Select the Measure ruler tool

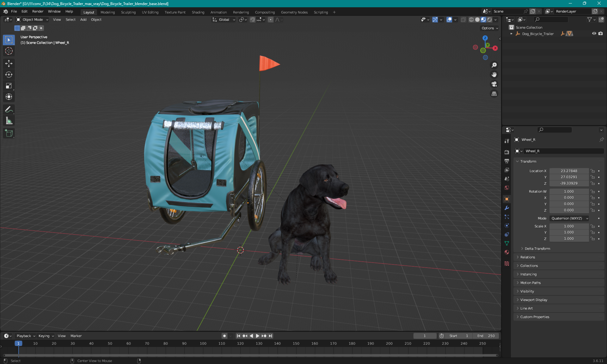coord(9,121)
